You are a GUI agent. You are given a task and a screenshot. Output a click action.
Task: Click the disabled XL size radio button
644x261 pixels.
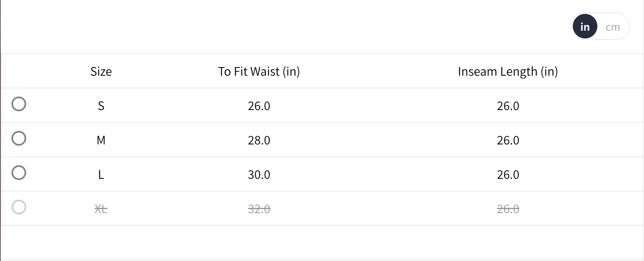pos(19,207)
